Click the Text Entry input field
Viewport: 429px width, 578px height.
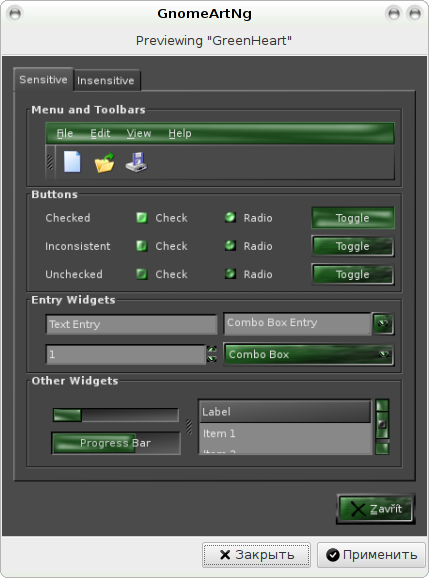tap(132, 324)
